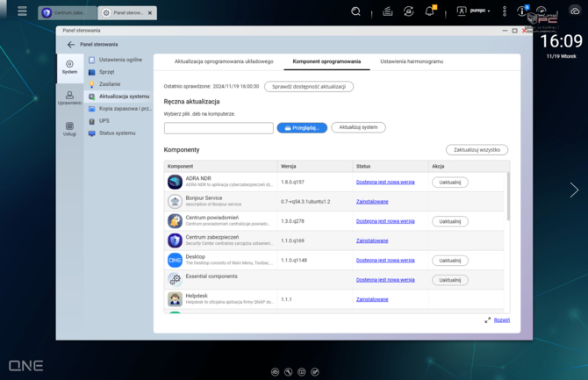Click the Przeglądaj button
Image resolution: width=588 pixels, height=380 pixels.
click(x=302, y=128)
